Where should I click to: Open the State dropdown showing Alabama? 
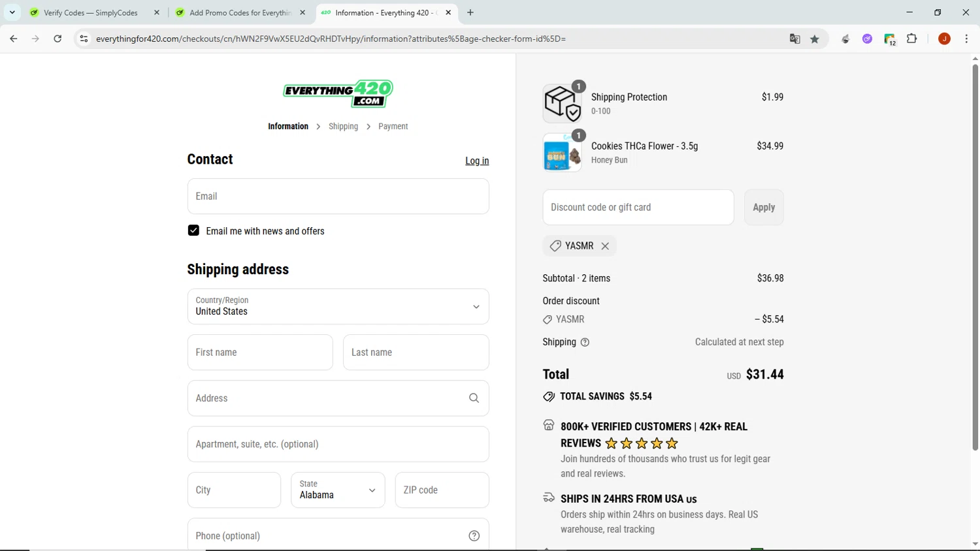click(x=338, y=490)
